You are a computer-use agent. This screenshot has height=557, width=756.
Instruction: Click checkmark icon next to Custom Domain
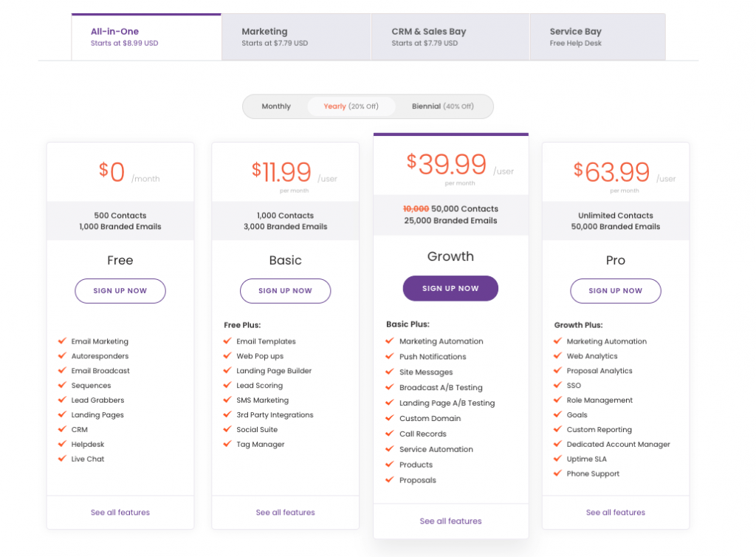pos(390,418)
